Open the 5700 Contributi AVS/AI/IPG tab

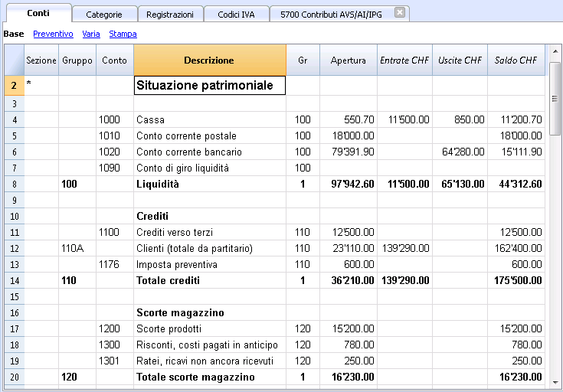pos(331,15)
